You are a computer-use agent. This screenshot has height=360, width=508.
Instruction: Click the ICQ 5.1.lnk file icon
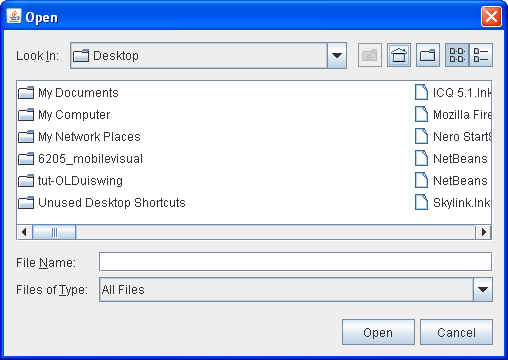pos(421,92)
